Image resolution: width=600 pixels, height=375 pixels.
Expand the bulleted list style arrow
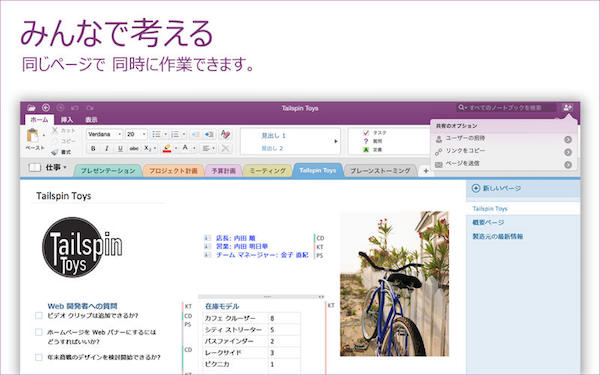point(165,134)
